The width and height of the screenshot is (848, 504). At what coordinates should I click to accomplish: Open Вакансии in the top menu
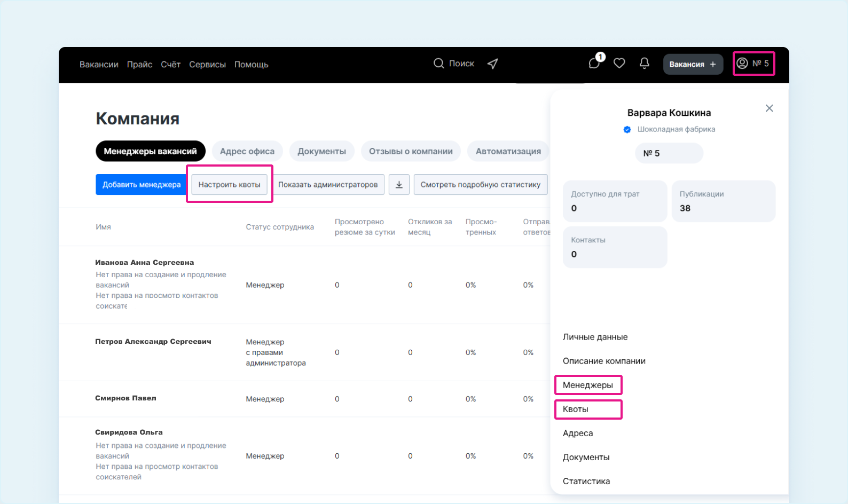[99, 65]
